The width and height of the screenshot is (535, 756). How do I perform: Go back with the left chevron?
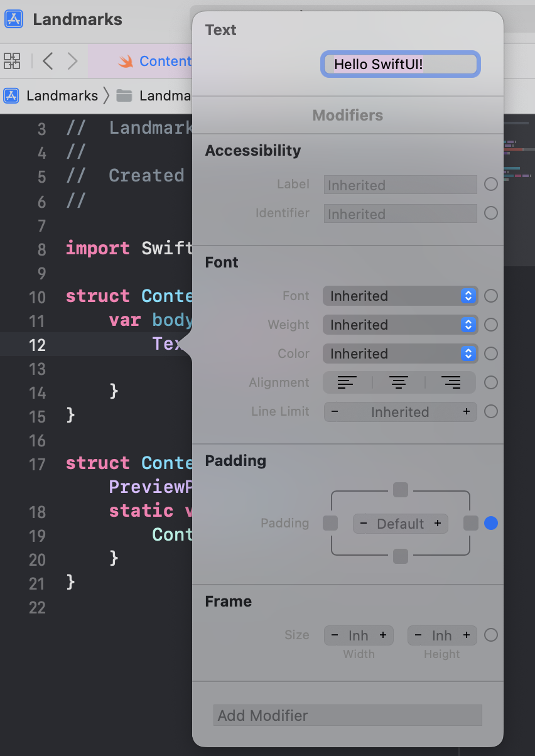[x=48, y=61]
